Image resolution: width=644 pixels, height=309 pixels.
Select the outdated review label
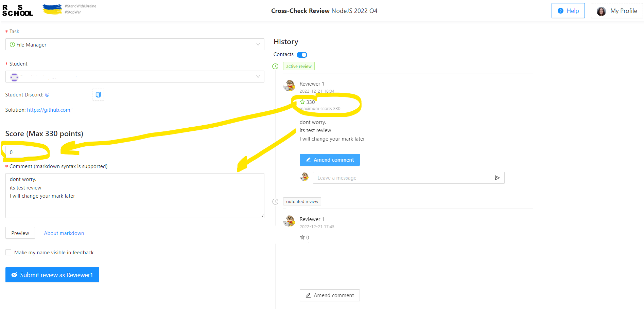click(x=302, y=201)
